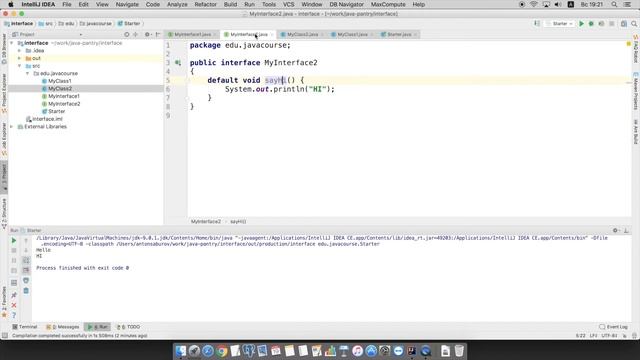Open Spotlight search in macOS menu bar
Image resolution: width=640 pixels, height=360 pixels.
614,4
